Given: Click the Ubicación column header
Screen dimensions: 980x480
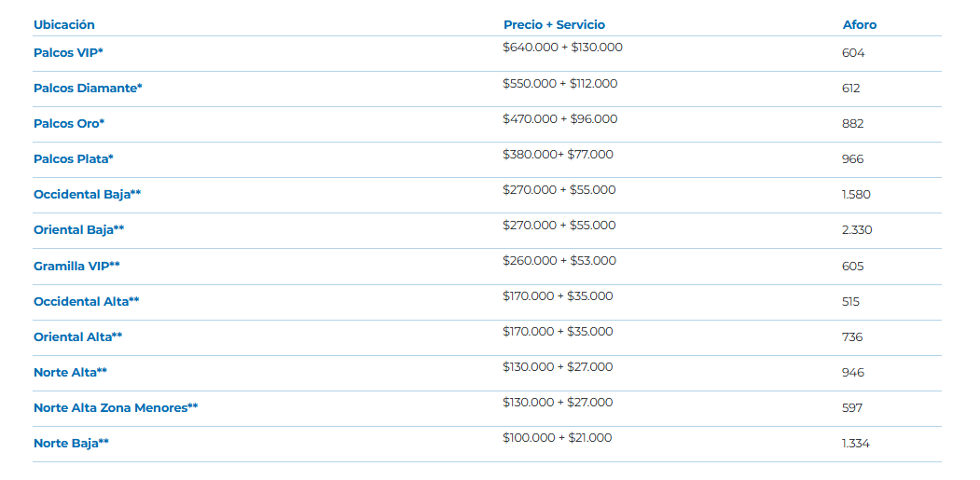Looking at the screenshot, I should tap(64, 25).
